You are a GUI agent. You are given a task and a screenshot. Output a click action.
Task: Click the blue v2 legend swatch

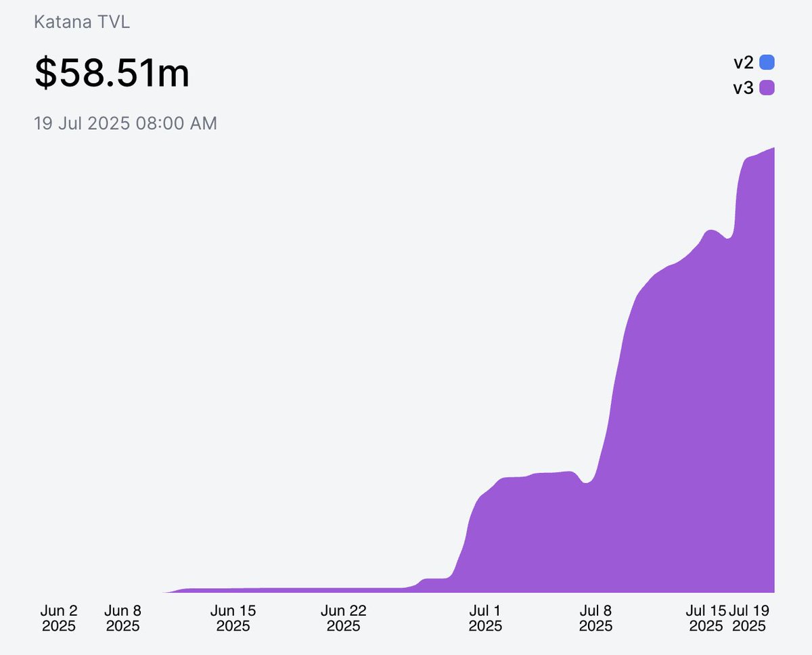pos(767,63)
